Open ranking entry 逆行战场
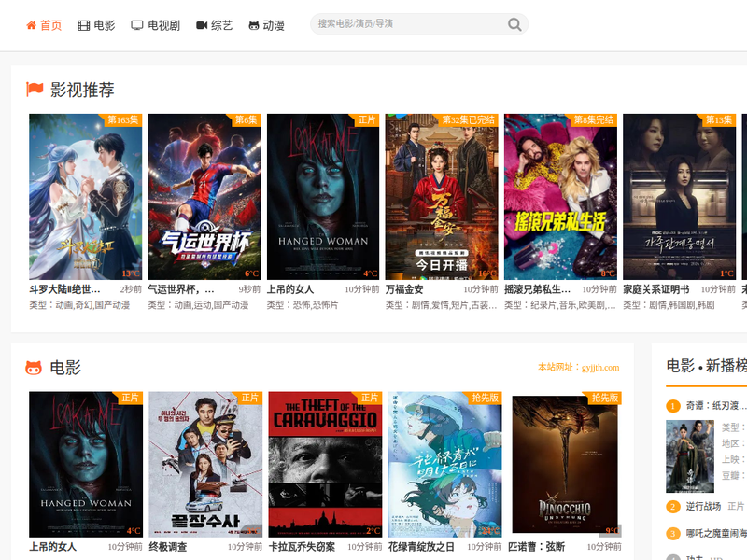Screen dimensions: 747x560 (x=703, y=506)
